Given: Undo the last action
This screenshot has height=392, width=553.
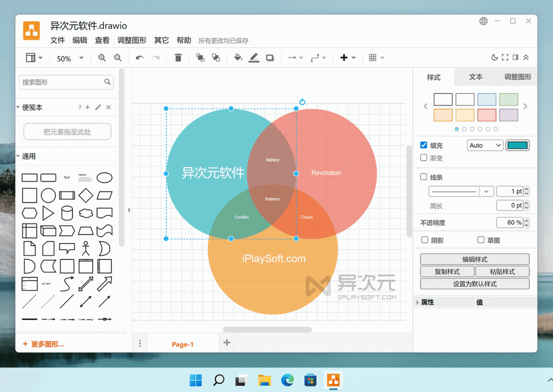Looking at the screenshot, I should [140, 58].
